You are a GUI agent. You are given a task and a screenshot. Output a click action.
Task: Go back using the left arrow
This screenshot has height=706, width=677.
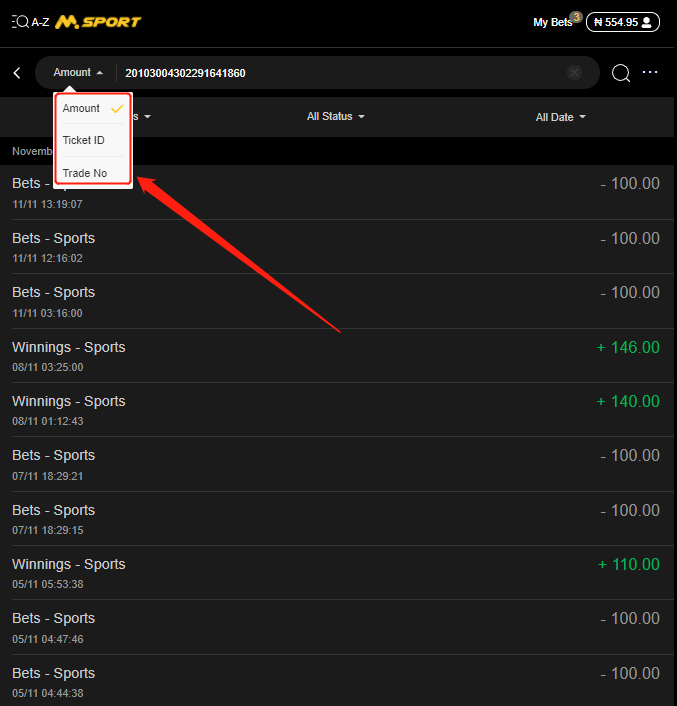18,73
